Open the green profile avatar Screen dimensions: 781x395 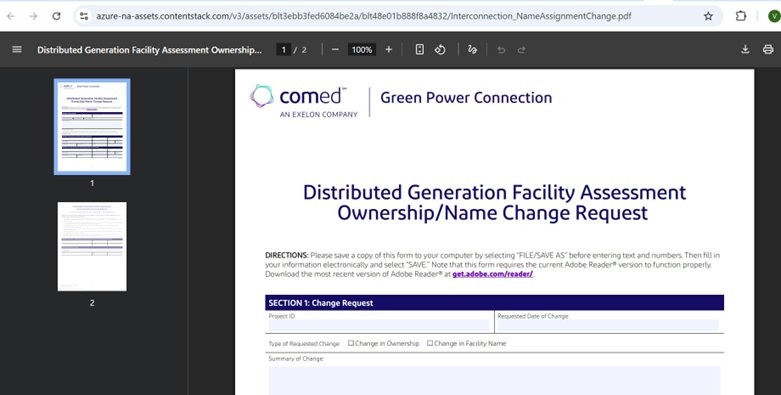click(774, 16)
